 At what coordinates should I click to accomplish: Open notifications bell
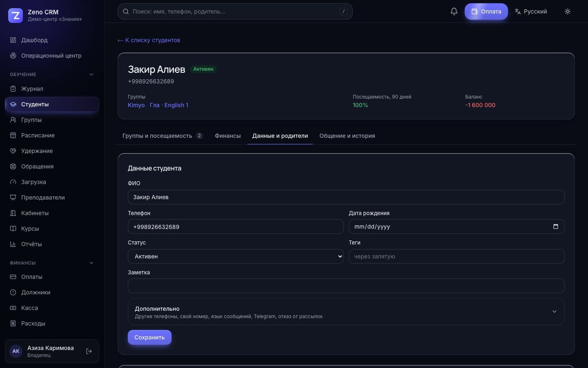(454, 11)
